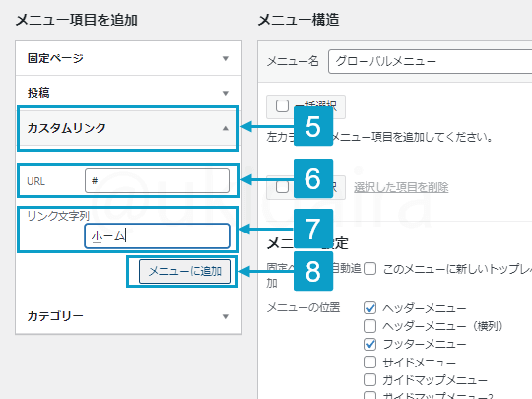Click the メニューの位置 label
Viewport: 532px width, 399px height.
(303, 307)
